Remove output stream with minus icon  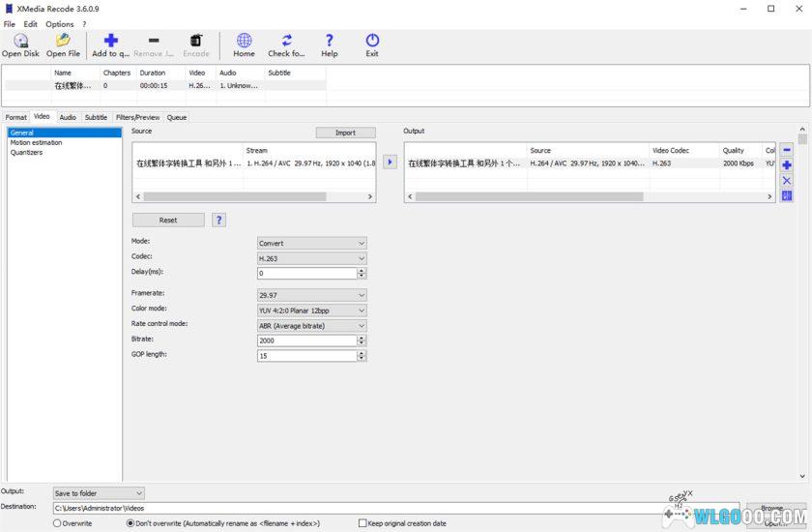pos(787,150)
